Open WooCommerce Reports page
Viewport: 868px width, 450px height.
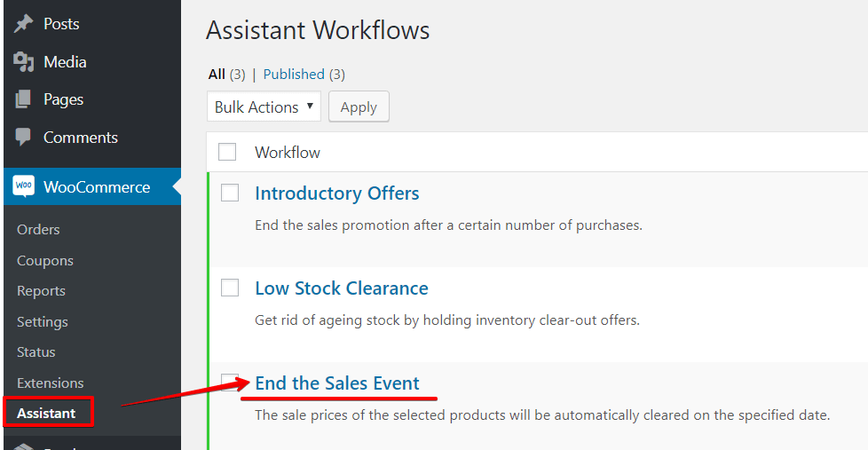coord(41,290)
